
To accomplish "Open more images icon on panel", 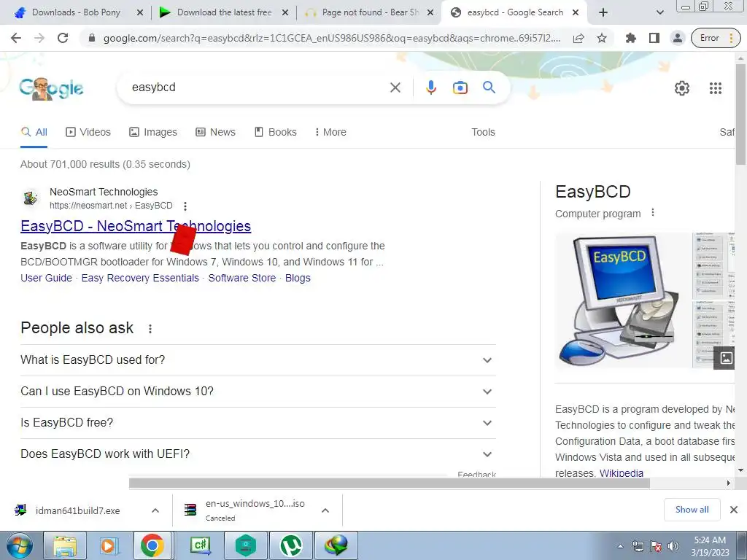I will coord(726,357).
